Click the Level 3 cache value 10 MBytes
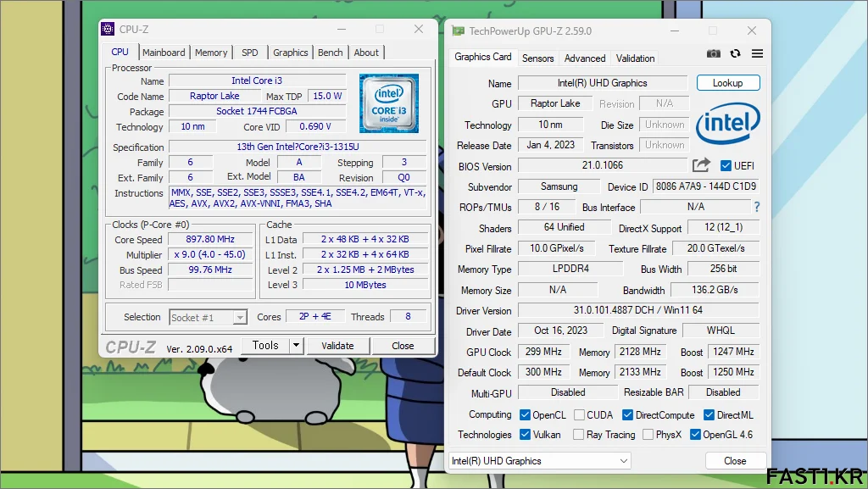Viewport: 868px width, 489px height. (365, 285)
